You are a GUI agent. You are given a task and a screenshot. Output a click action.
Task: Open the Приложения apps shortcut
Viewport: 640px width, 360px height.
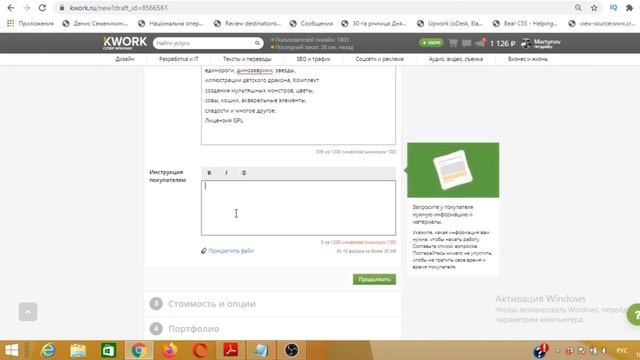pyautogui.click(x=30, y=24)
